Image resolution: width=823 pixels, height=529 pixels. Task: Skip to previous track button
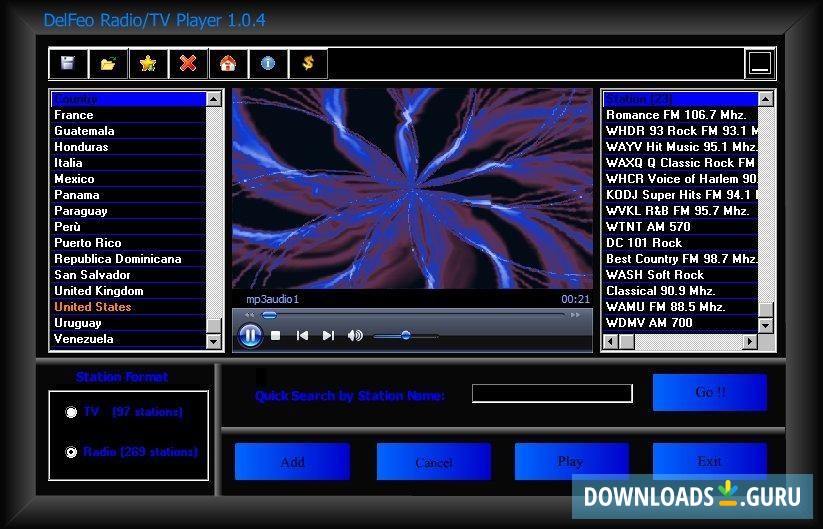pyautogui.click(x=302, y=335)
